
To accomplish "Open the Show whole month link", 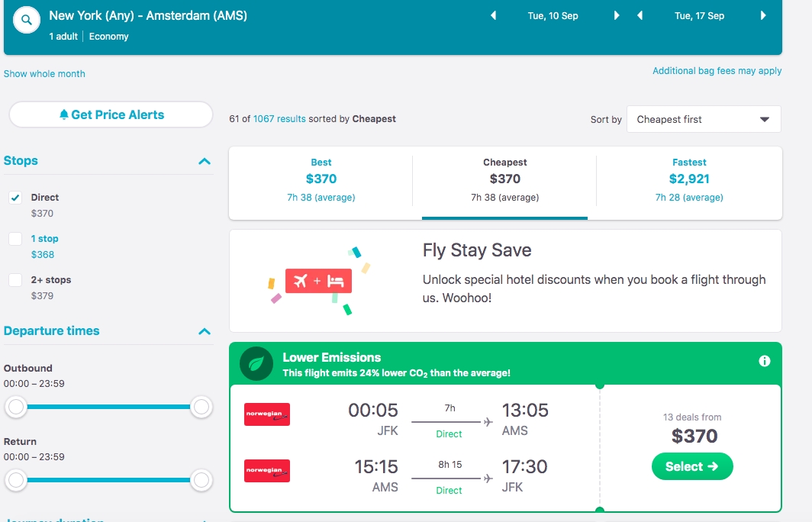I will (x=44, y=73).
